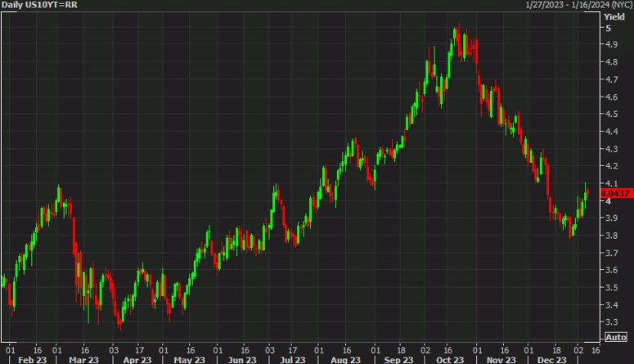Select the Feb 23 month label
The height and width of the screenshot is (364, 634).
tap(33, 360)
